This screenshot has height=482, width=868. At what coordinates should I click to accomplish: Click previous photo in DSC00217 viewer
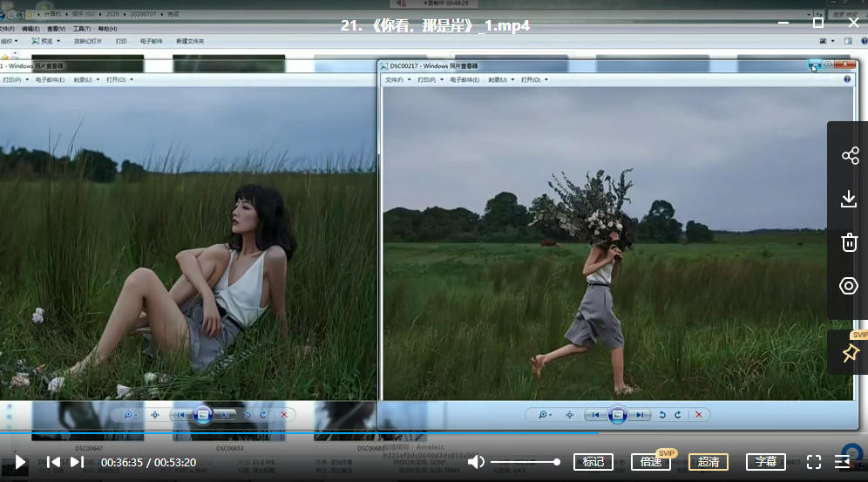point(595,415)
